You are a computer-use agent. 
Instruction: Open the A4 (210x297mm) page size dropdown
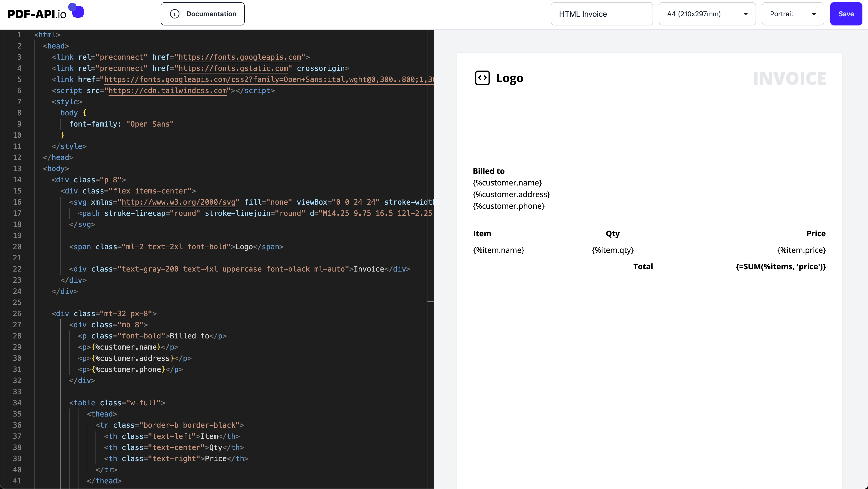707,14
